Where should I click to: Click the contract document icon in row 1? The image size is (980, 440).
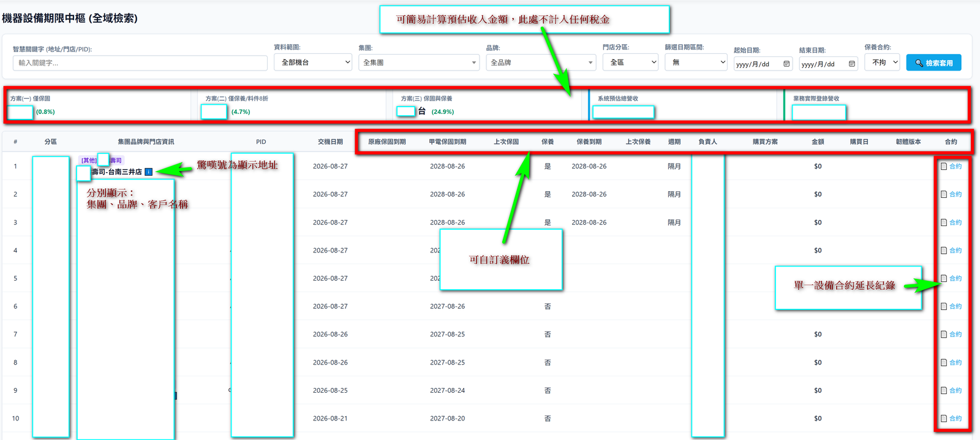(944, 166)
